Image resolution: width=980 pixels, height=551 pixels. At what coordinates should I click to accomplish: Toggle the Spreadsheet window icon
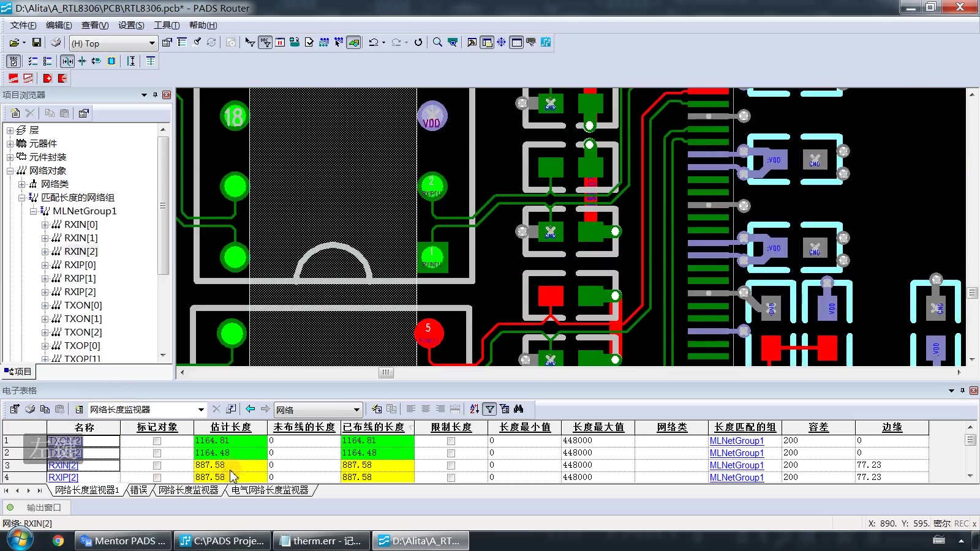(x=516, y=42)
